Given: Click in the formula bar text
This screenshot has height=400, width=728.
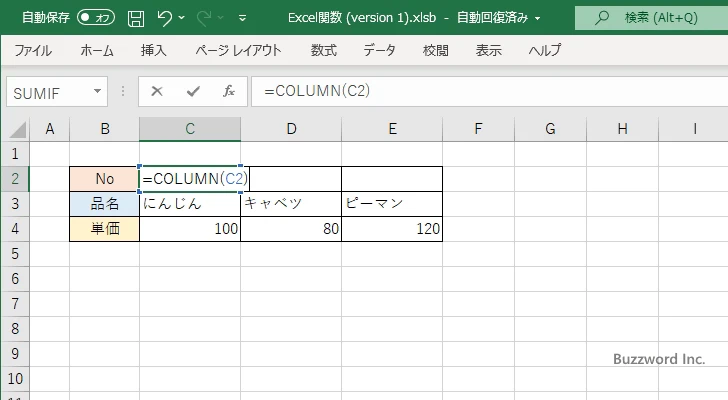Looking at the screenshot, I should click(x=489, y=91).
